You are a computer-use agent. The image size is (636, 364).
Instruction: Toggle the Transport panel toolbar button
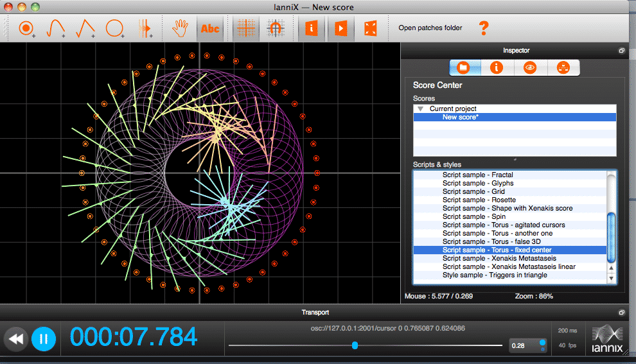pos(340,28)
